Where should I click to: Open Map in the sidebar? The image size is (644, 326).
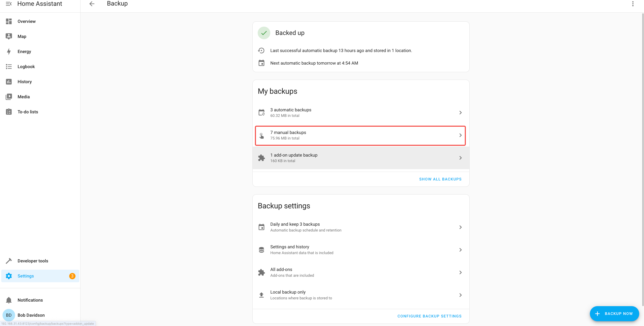[40, 36]
